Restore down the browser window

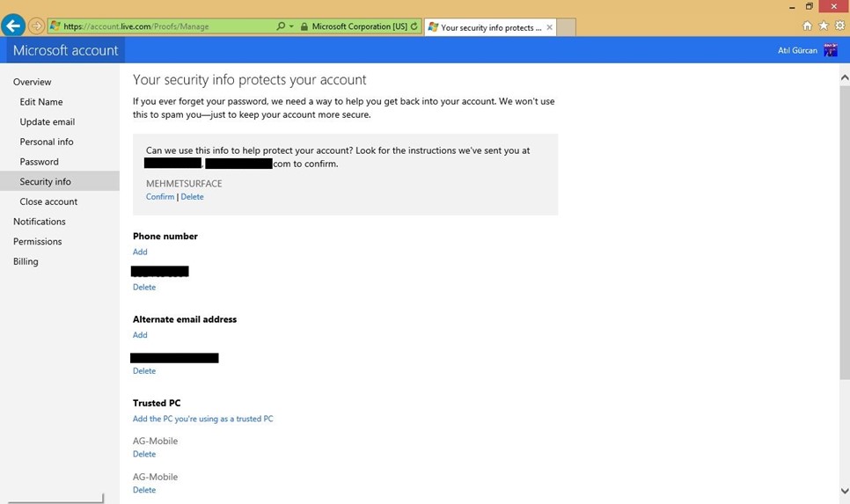(810, 6)
